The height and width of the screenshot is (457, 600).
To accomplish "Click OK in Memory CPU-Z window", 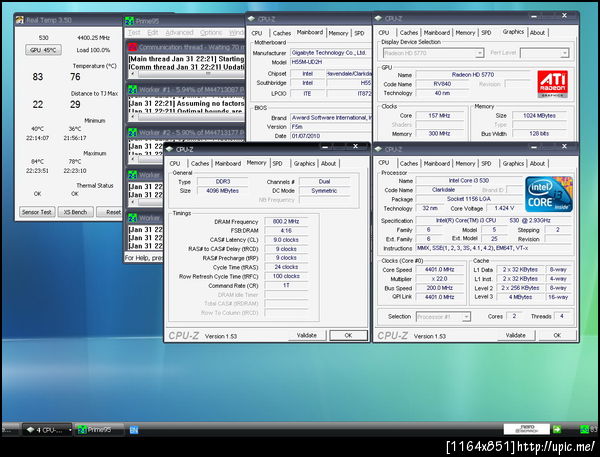I will [x=348, y=335].
